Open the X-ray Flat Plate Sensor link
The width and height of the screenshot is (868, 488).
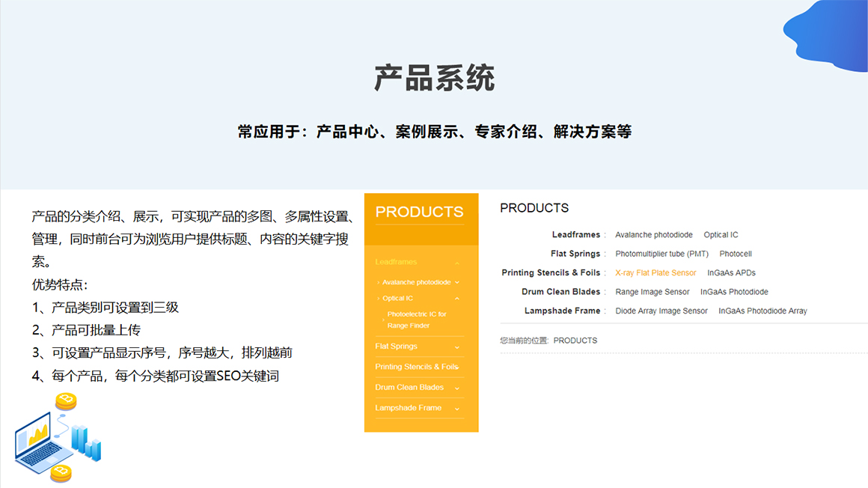tap(655, 273)
